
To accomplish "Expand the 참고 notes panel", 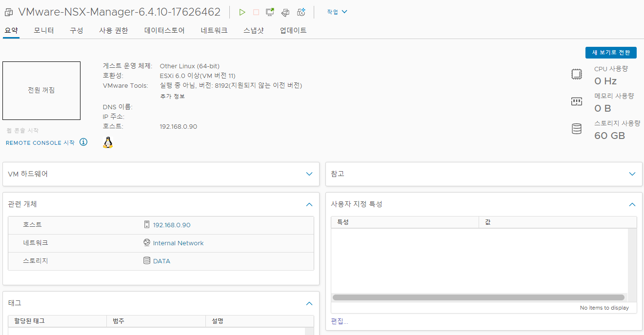I will [x=632, y=174].
